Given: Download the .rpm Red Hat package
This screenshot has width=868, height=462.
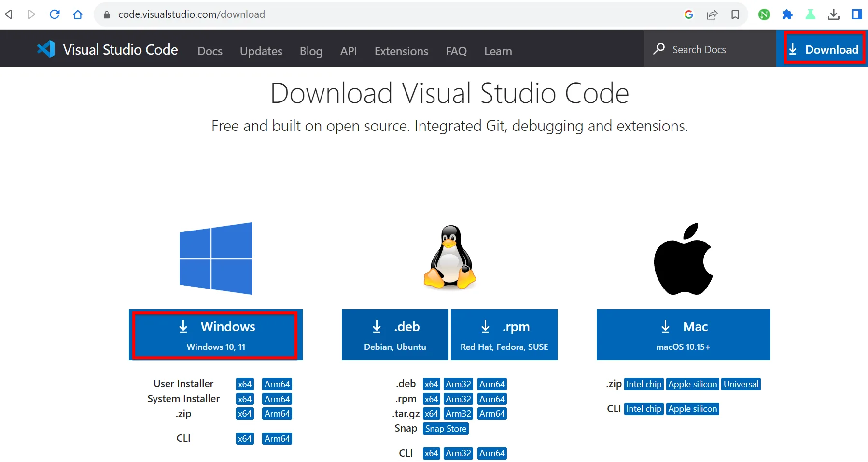Looking at the screenshot, I should pyautogui.click(x=504, y=334).
